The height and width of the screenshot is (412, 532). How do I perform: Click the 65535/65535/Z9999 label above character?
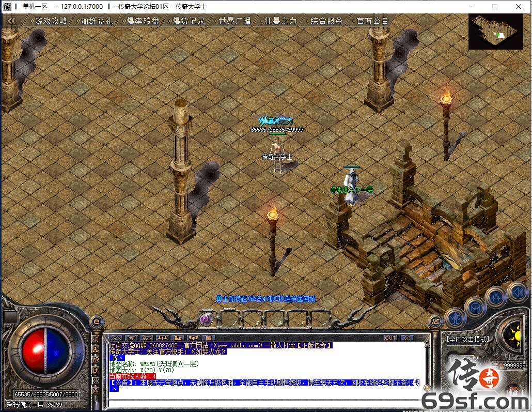pos(277,130)
